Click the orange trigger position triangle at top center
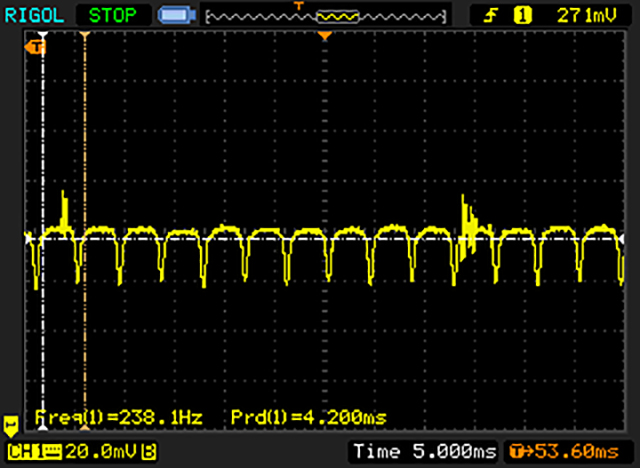Screen dimensions: 640x468 325,36
